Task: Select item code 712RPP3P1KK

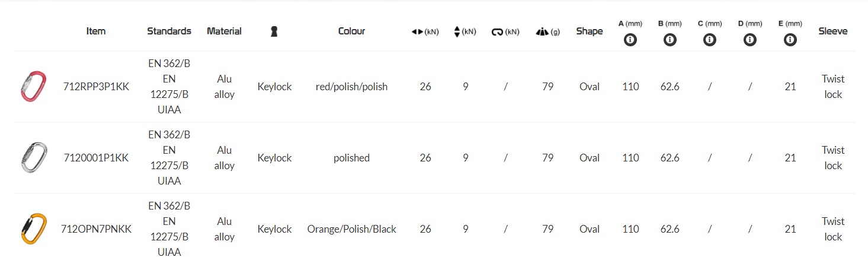Action: tap(96, 87)
